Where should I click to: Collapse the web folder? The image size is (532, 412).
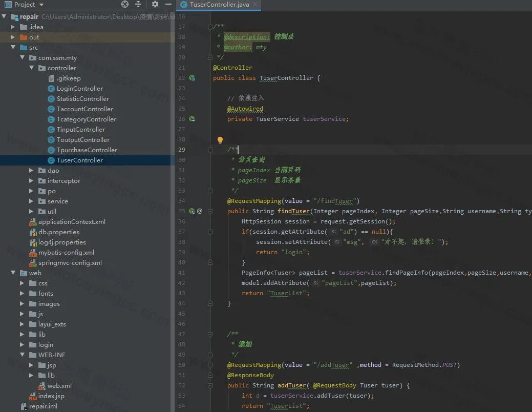coord(13,273)
